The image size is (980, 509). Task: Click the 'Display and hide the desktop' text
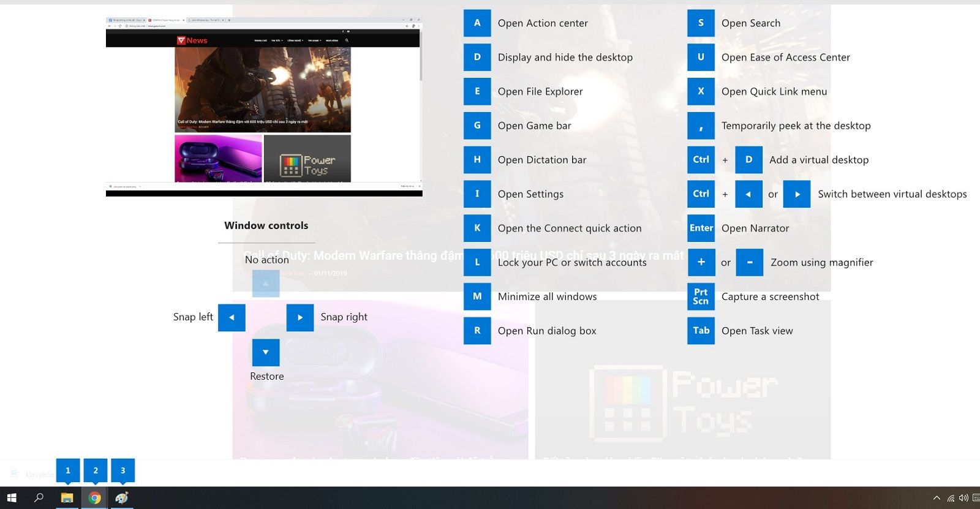click(565, 57)
